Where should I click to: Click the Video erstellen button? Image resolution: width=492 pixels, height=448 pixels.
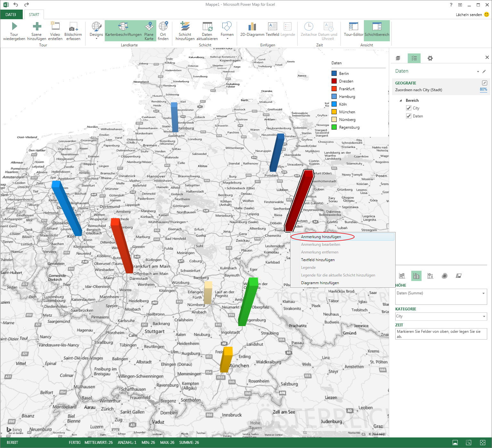coord(55,31)
